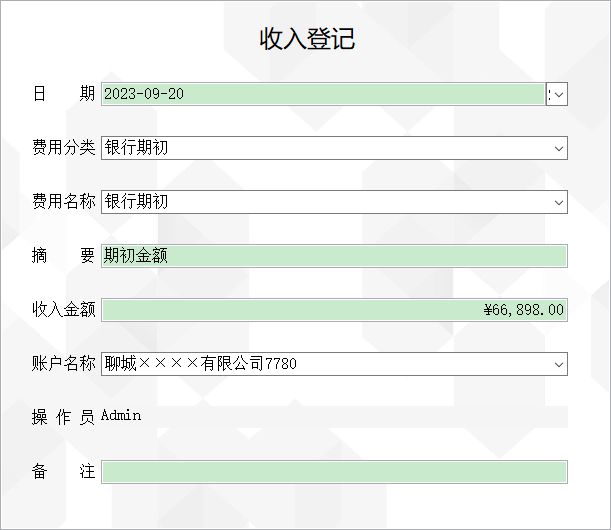This screenshot has height=530, width=611.
Task: Expand the 费用名称 dropdown arrow
Action: [x=559, y=202]
